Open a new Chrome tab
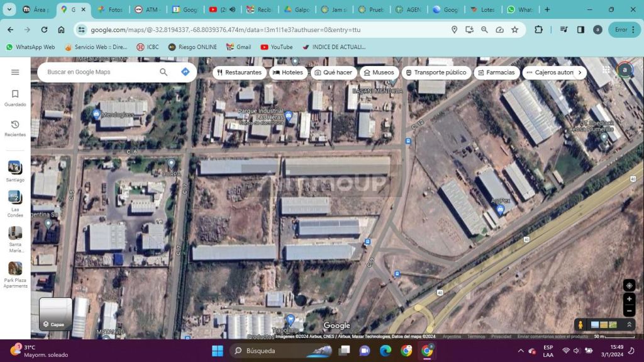This screenshot has height=362, width=644. [547, 9]
